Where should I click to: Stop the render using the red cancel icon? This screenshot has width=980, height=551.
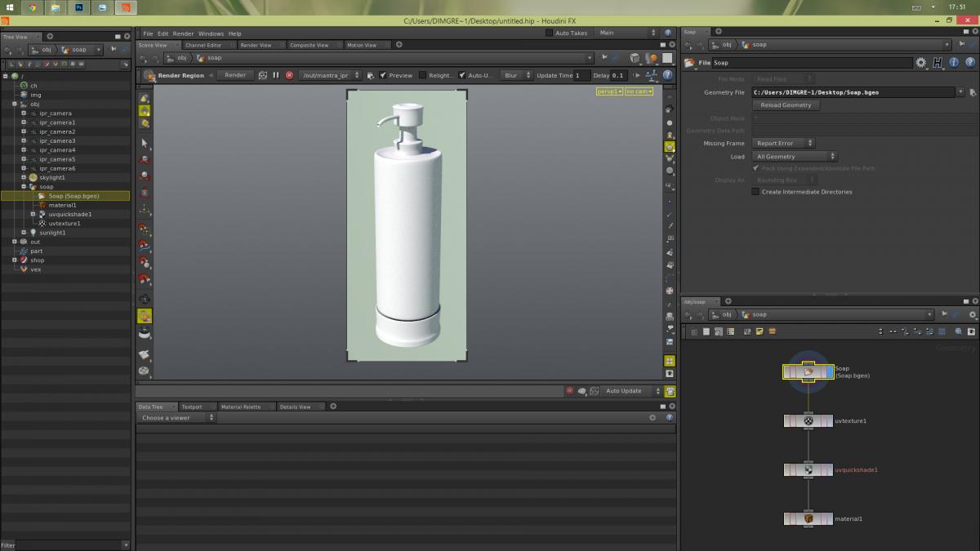coord(289,75)
